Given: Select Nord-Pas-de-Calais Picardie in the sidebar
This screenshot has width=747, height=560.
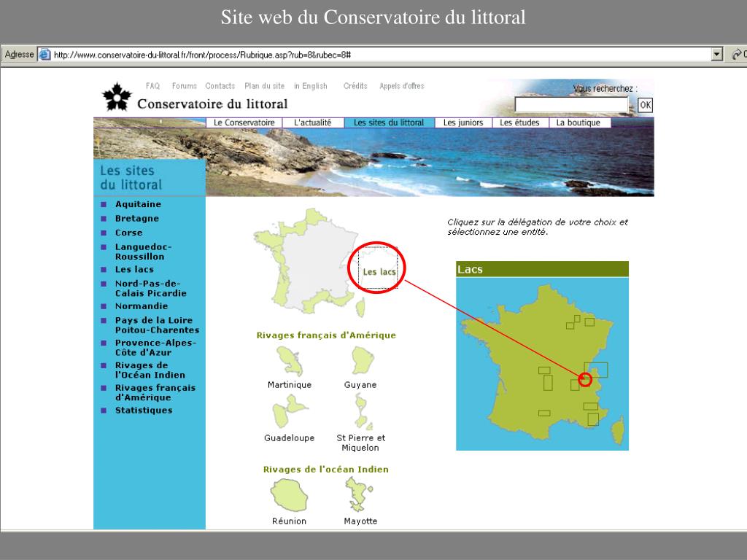Looking at the screenshot, I should 150,289.
